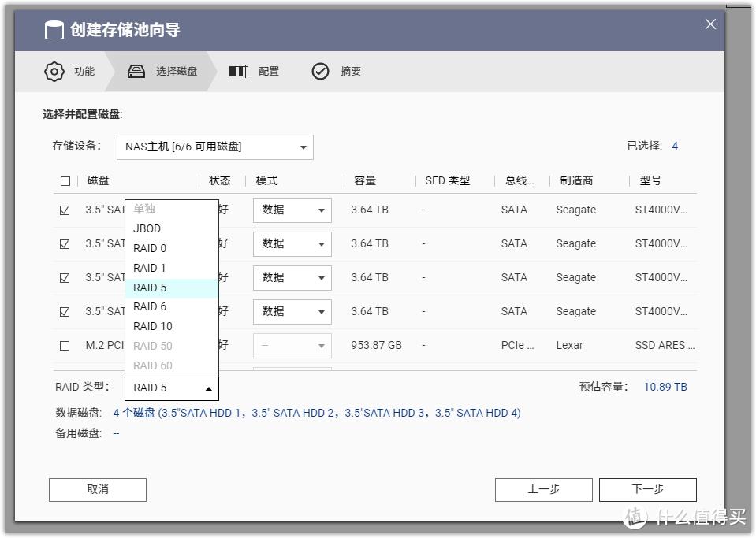
Task: Toggle the select-all disks checkbox
Action: [x=65, y=180]
